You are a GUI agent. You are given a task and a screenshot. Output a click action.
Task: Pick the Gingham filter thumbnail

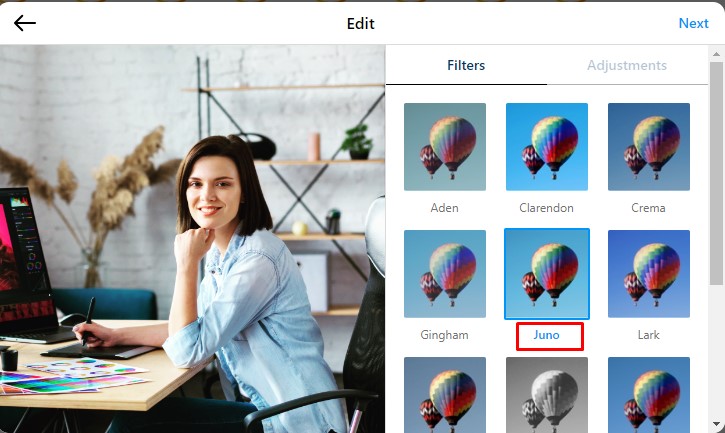pyautogui.click(x=445, y=274)
